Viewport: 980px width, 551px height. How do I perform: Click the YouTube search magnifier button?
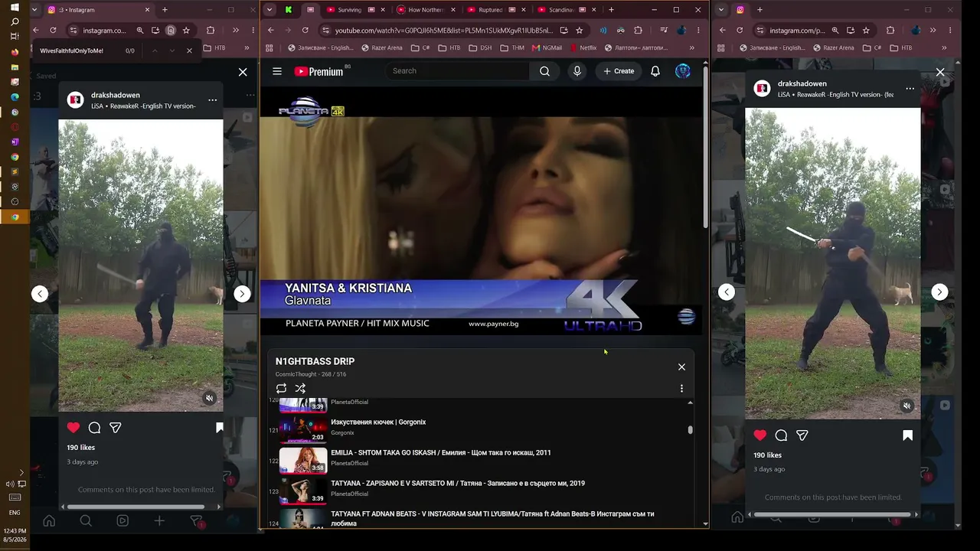[544, 71]
